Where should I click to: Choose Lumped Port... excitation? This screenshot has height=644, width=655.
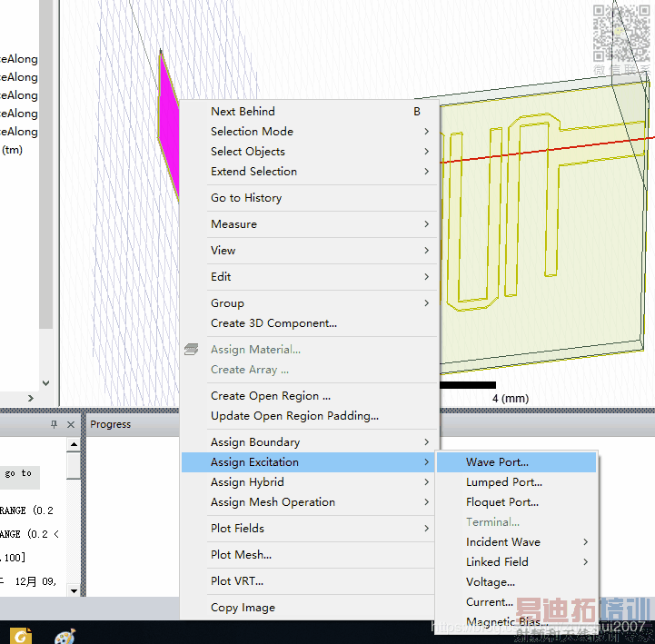516,482
